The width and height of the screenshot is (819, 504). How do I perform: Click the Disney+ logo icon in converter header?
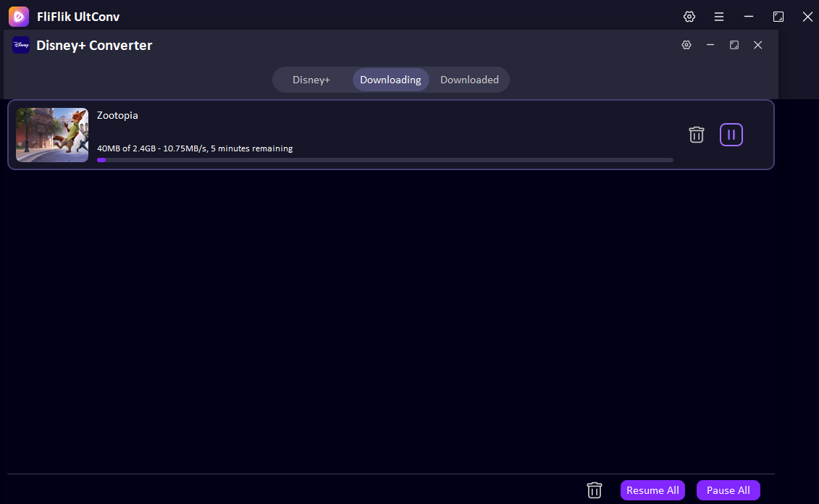[x=20, y=45]
